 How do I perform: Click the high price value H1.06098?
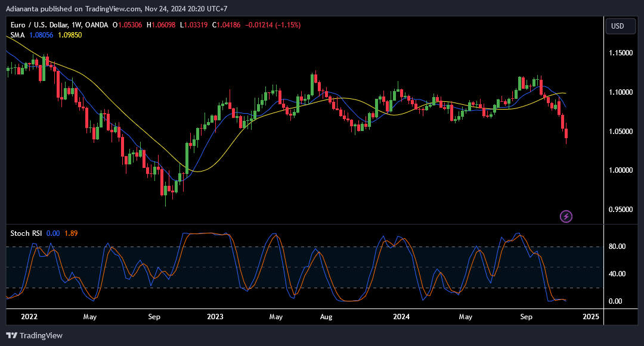tap(161, 25)
